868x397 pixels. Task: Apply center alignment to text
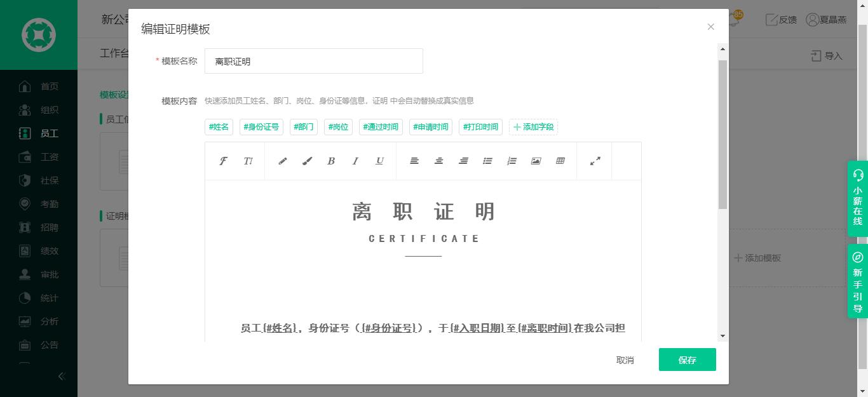point(438,161)
